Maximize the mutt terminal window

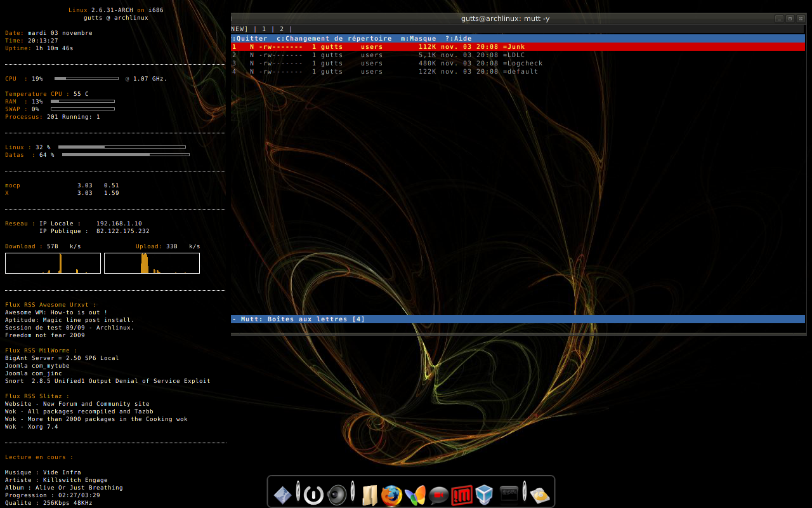(790, 18)
